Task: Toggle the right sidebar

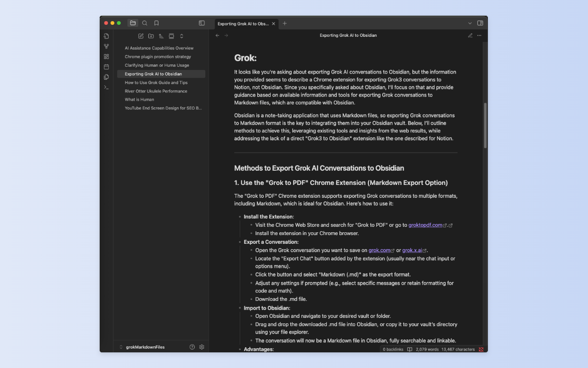Action: pyautogui.click(x=480, y=23)
